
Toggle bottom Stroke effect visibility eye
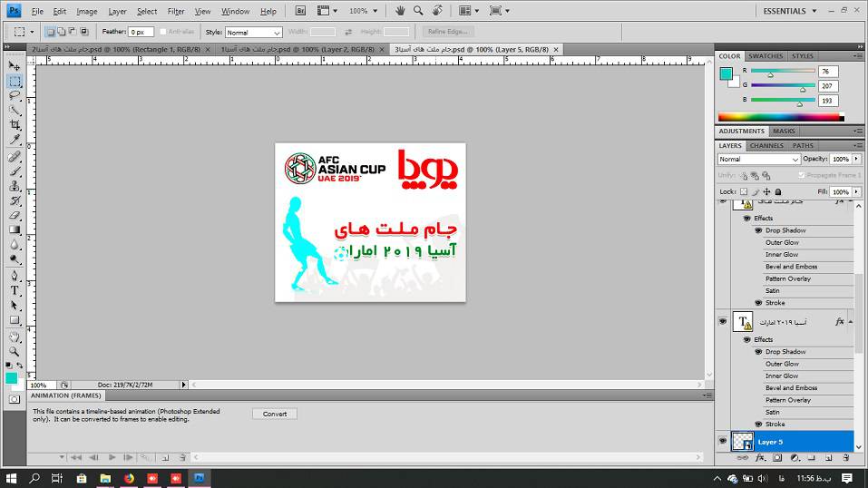758,425
